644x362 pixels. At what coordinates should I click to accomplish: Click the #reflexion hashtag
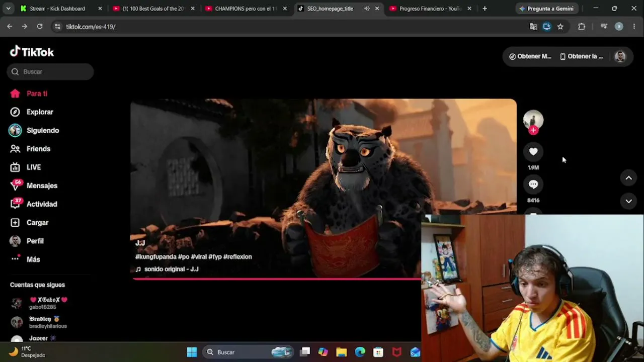click(237, 257)
